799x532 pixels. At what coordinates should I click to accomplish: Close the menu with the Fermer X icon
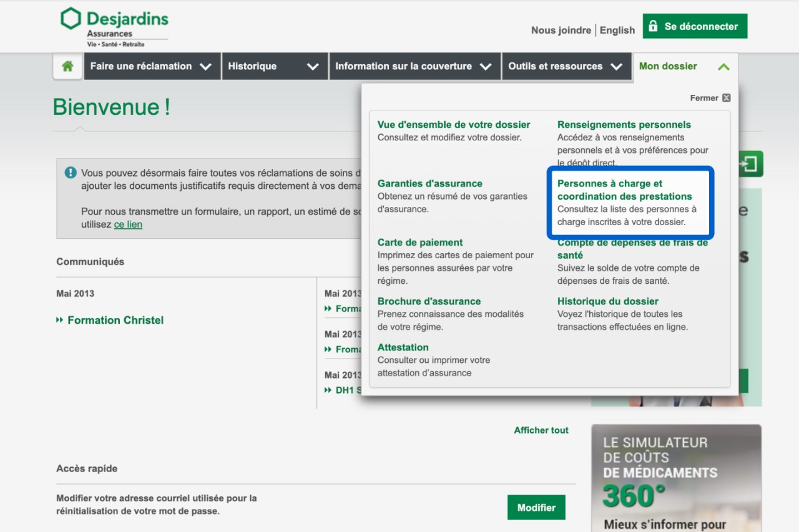point(726,98)
